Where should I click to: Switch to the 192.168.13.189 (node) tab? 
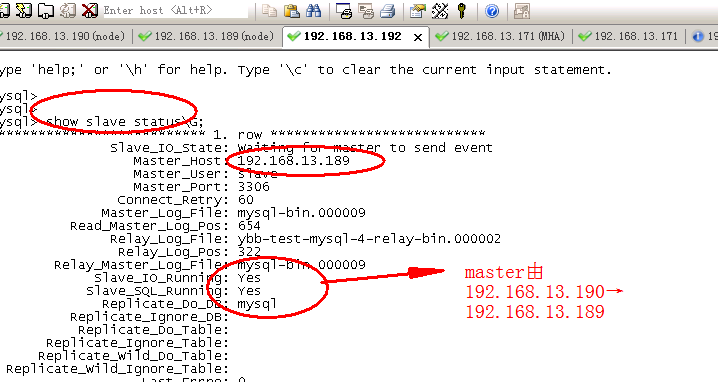[206, 36]
